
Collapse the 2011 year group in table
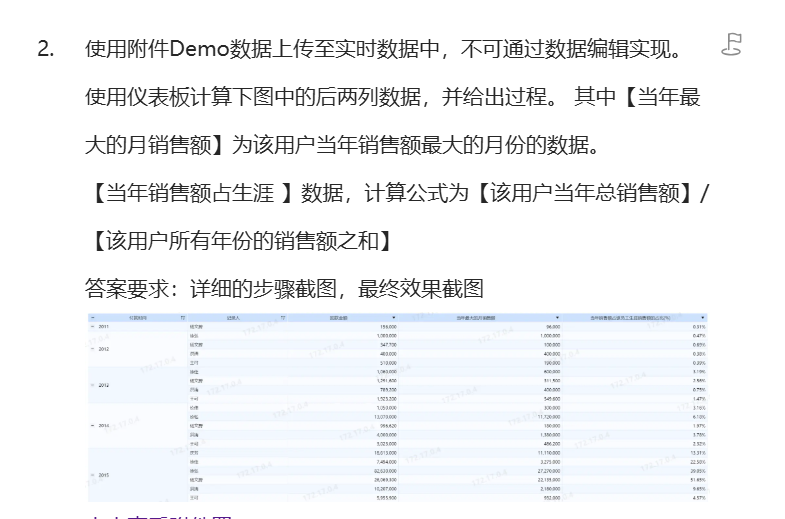tap(93, 326)
